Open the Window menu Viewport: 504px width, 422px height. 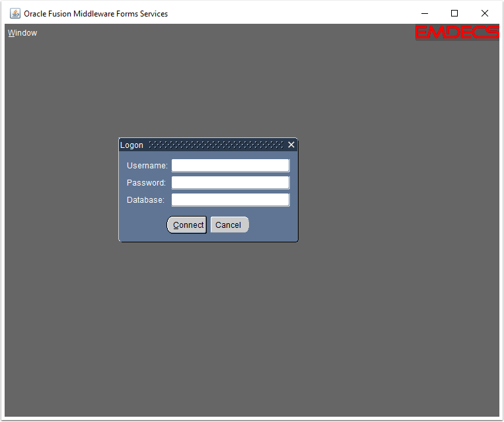pyautogui.click(x=22, y=33)
